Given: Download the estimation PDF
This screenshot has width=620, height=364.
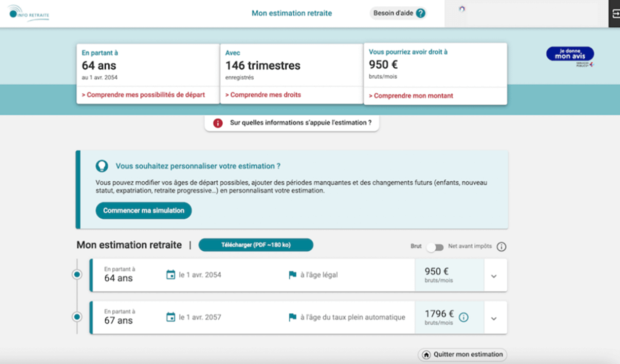Looking at the screenshot, I should coord(256,245).
